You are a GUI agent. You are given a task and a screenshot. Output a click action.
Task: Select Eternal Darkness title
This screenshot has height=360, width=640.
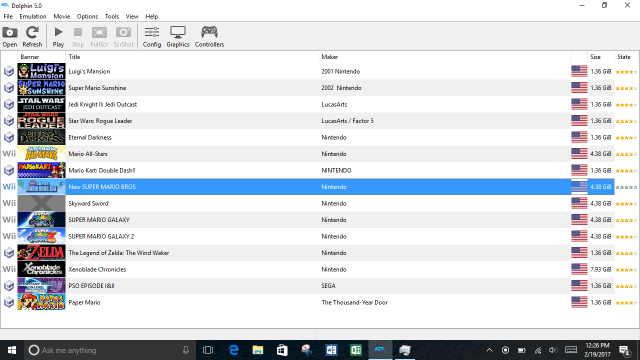point(90,138)
